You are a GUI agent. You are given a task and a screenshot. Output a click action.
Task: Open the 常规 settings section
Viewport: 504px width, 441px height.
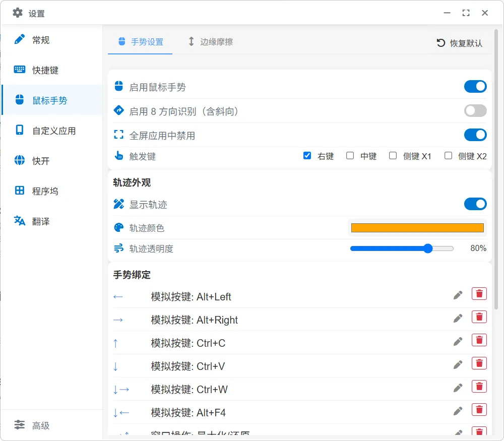coord(52,40)
